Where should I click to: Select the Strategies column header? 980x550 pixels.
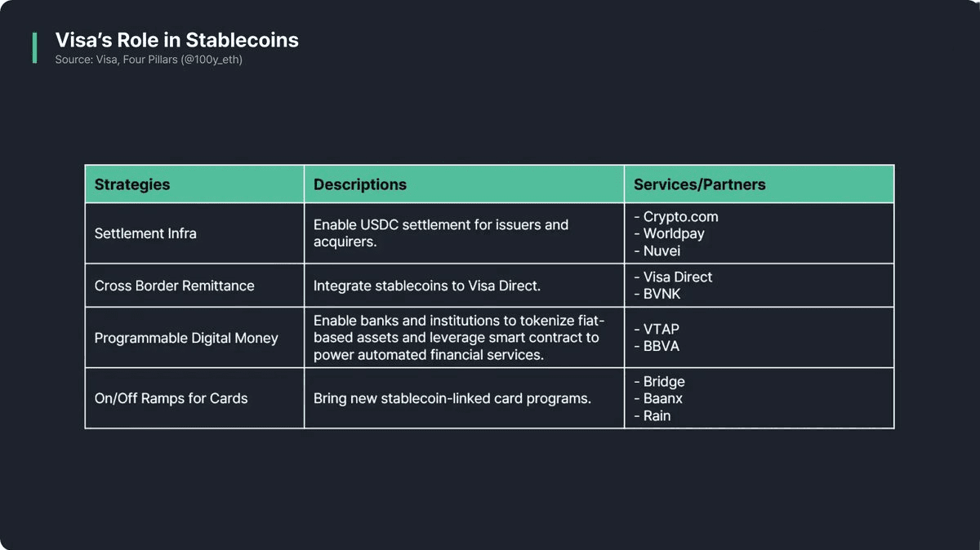point(132,184)
